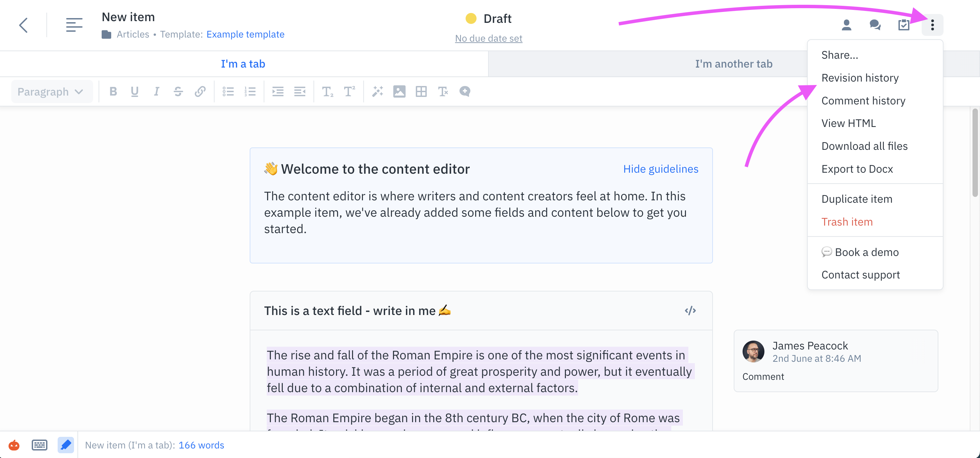Open the tasks checklist panel
This screenshot has width=980, height=458.
click(904, 25)
